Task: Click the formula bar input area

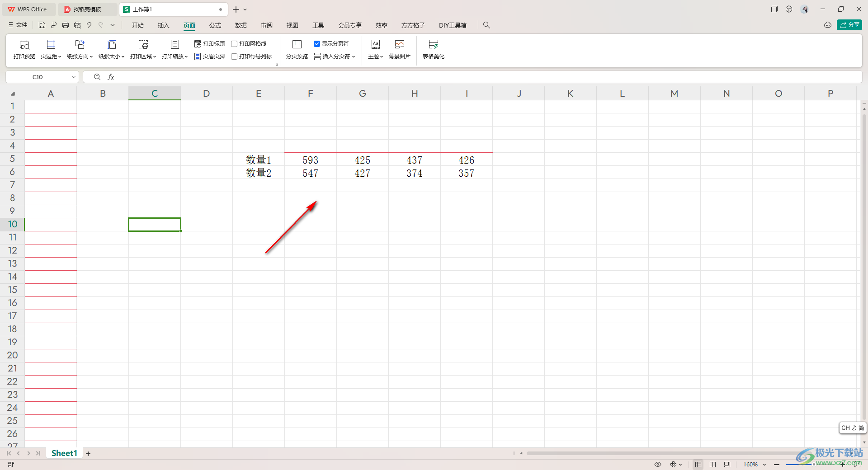Action: (x=491, y=77)
